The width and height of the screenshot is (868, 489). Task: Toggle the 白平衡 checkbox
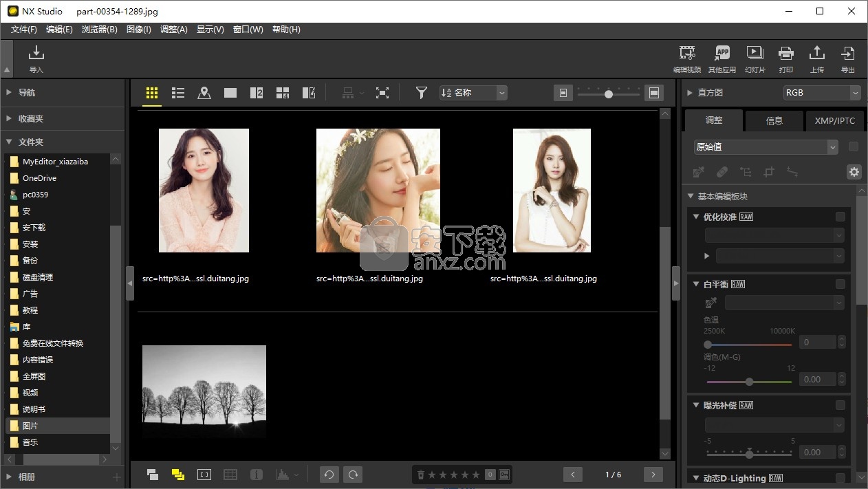click(x=840, y=284)
